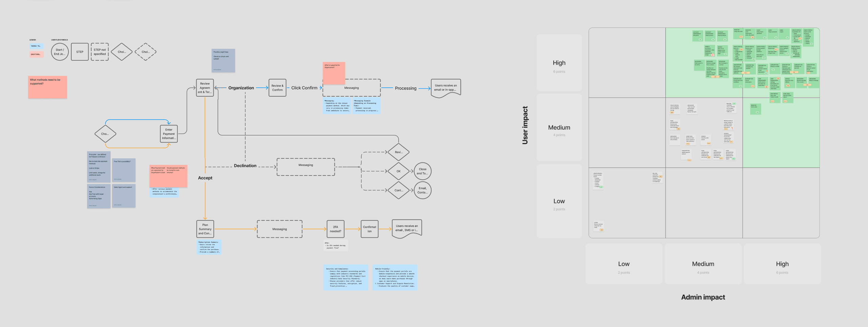Screen dimensions: 868x327
Task: Click the solid Choice diamond legend symbol
Action: point(122,52)
